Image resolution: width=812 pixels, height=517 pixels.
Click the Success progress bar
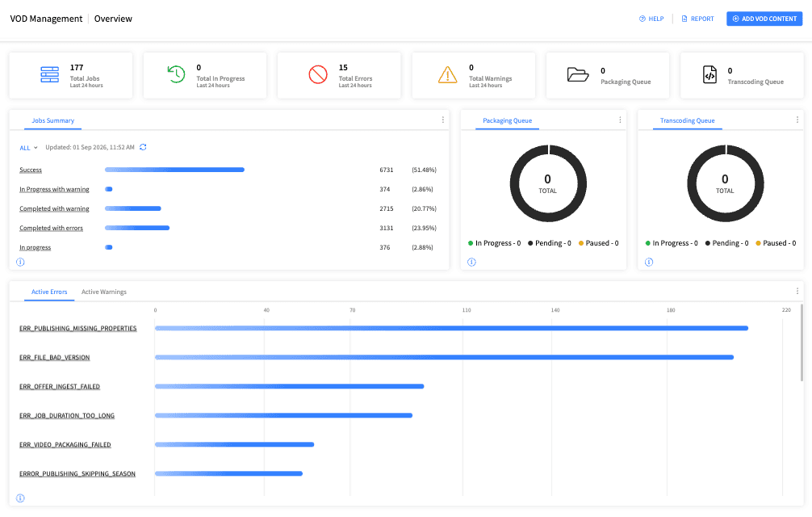pos(174,170)
